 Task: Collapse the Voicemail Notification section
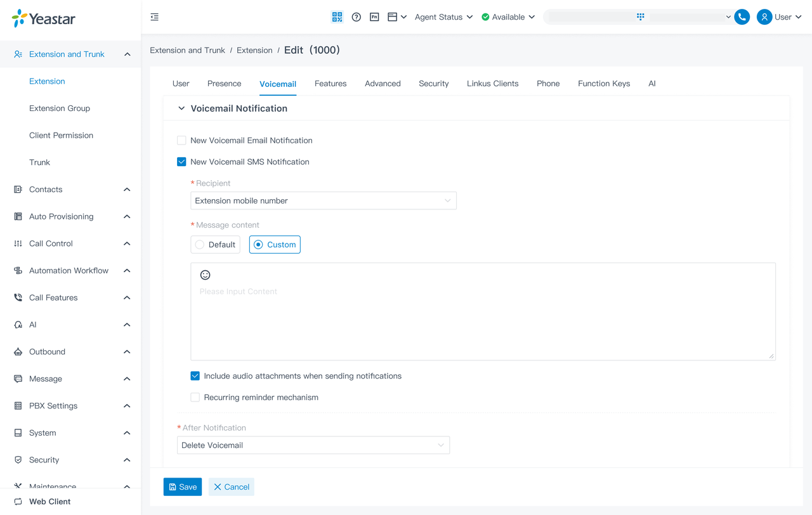click(x=181, y=108)
